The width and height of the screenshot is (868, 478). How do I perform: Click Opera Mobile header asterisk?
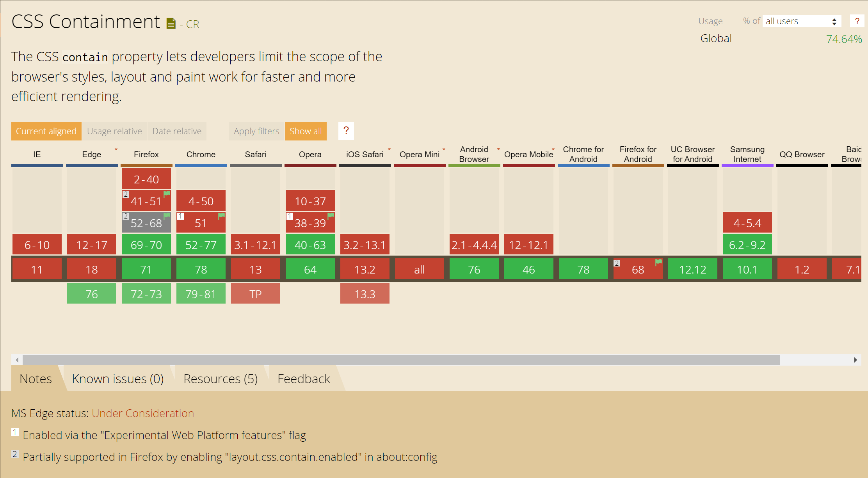pos(553,149)
